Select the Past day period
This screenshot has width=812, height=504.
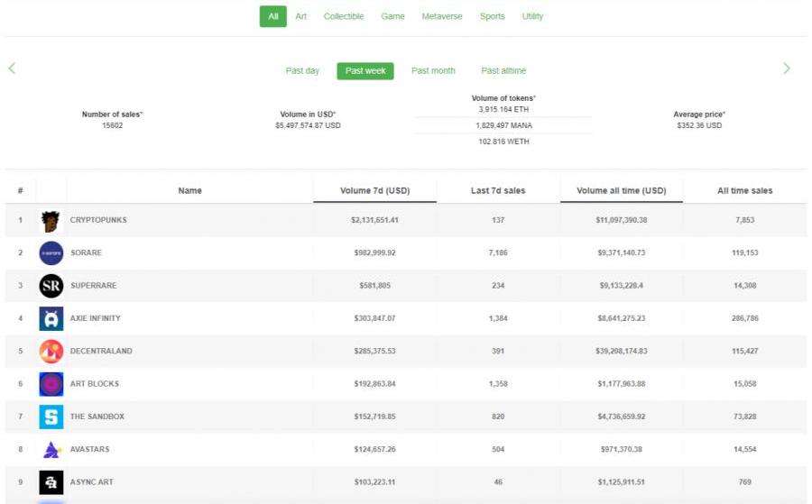(x=302, y=71)
